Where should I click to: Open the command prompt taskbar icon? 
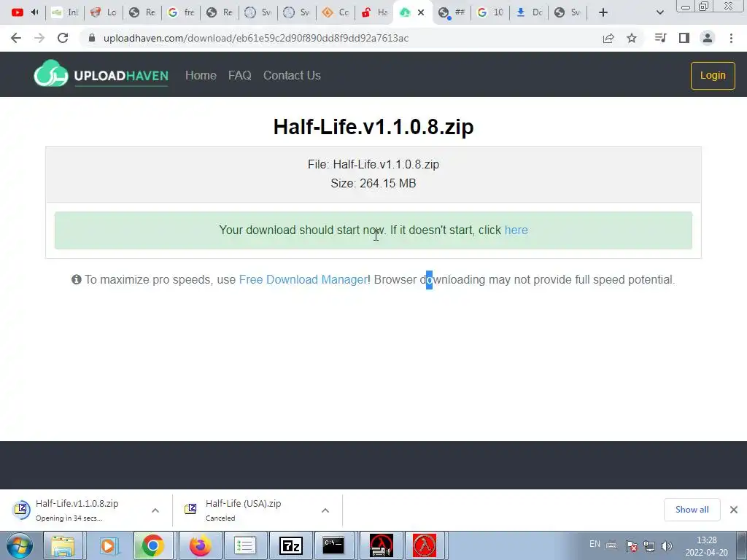coord(333,545)
